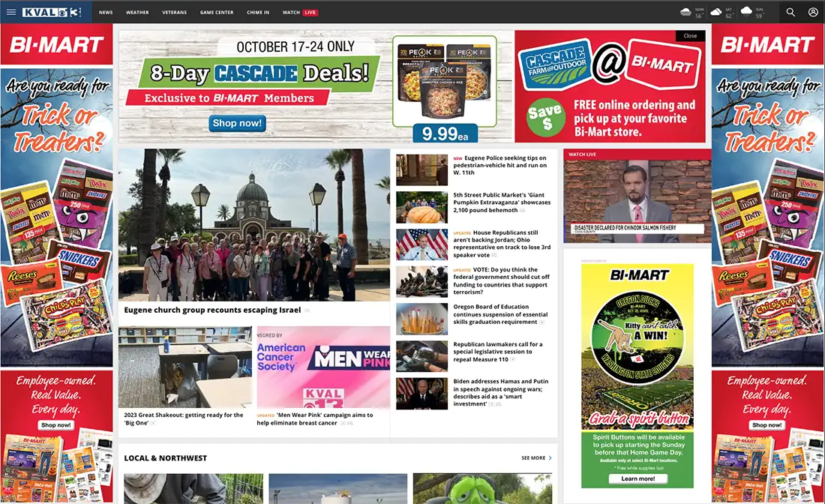Screen dimensions: 825x504
Task: Play the Watch Live video stream
Action: tap(637, 201)
